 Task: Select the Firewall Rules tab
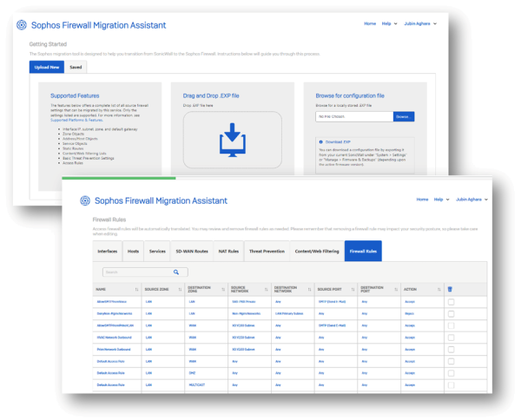(x=363, y=252)
